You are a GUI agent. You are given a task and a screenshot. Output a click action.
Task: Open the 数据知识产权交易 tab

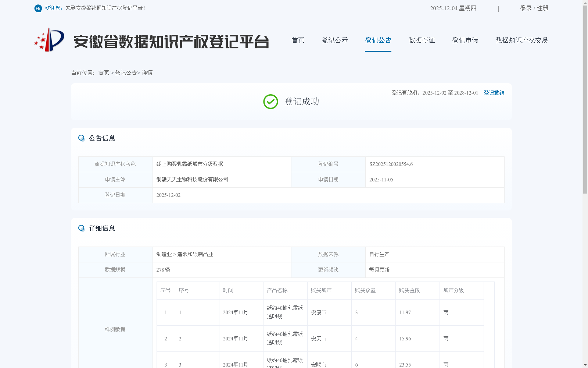522,40
